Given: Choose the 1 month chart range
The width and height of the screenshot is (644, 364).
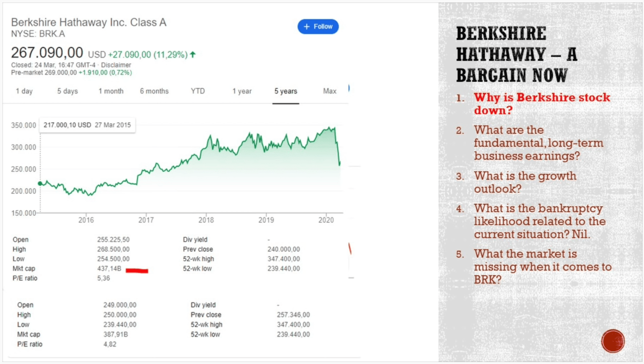Looking at the screenshot, I should click(110, 91).
